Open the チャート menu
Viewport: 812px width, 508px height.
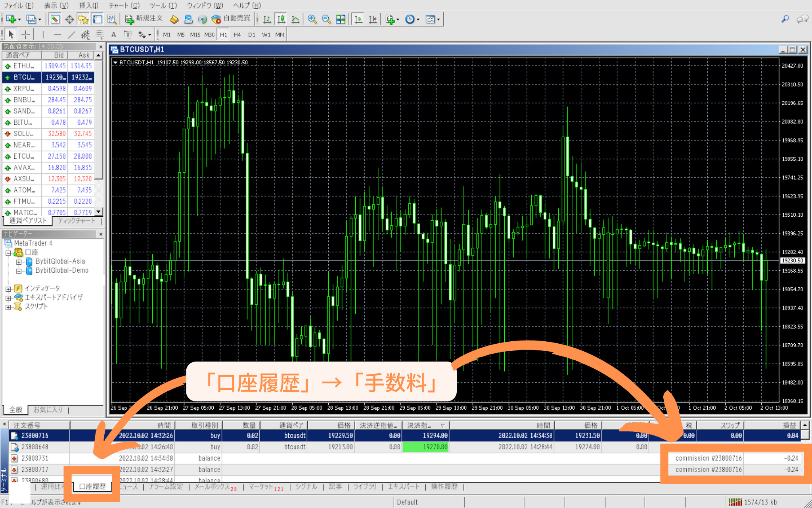pos(124,5)
